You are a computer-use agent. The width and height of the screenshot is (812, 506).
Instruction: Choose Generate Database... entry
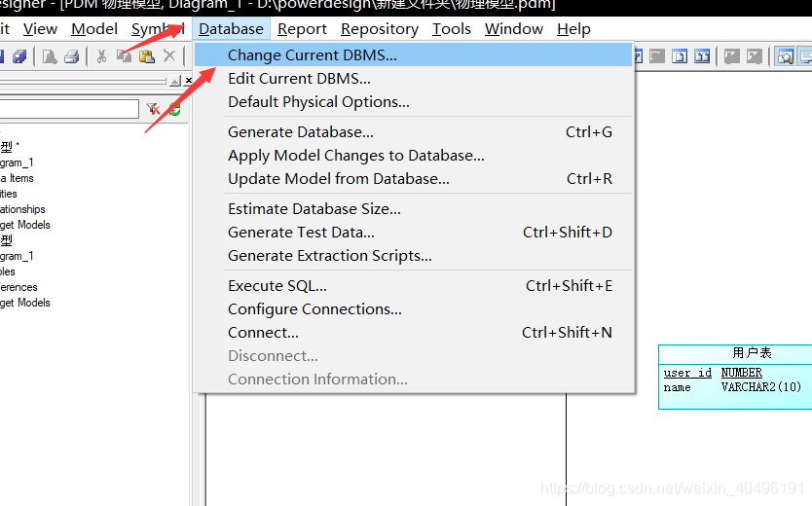pyautogui.click(x=413, y=132)
